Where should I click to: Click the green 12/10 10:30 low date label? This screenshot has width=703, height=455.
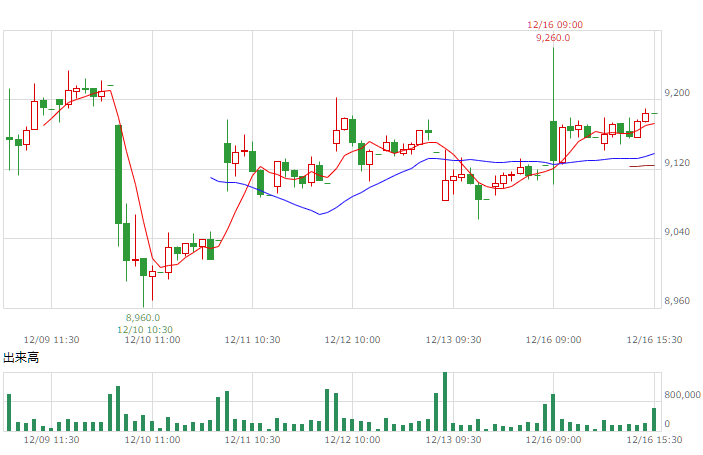[145, 330]
